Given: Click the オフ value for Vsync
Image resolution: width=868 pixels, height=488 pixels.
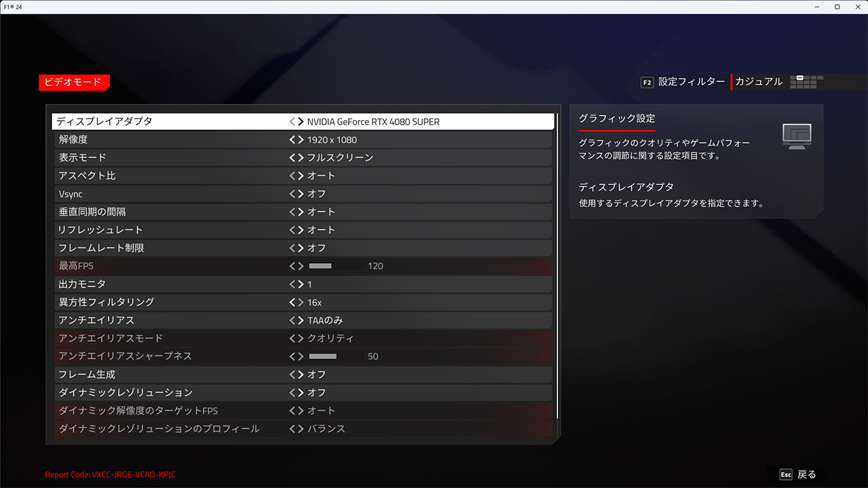Looking at the screenshot, I should click(x=317, y=194).
